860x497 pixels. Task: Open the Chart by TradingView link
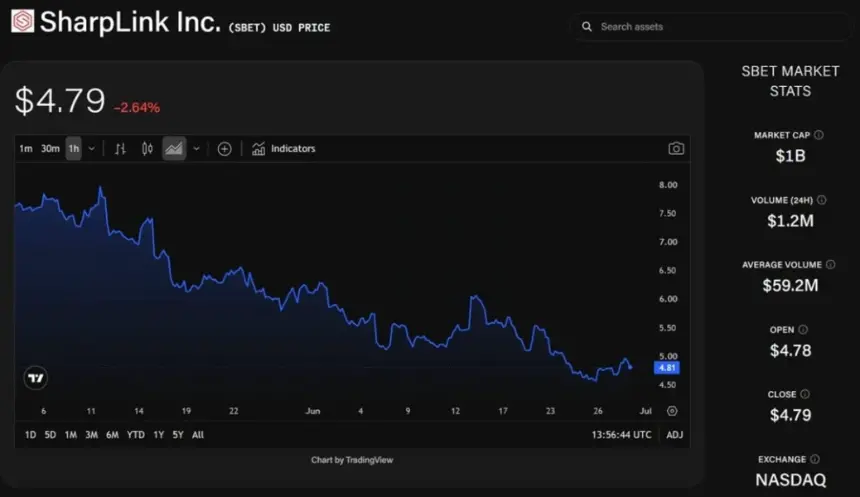tap(352, 460)
